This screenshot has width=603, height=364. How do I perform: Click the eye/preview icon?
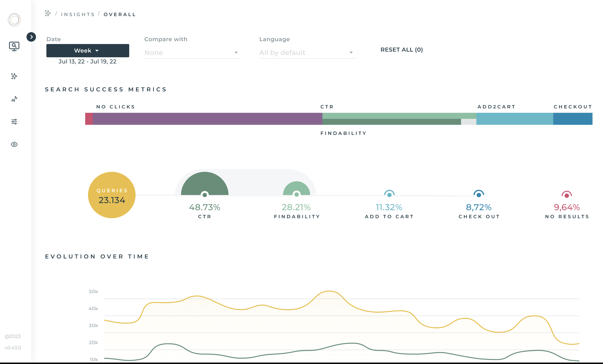click(14, 144)
